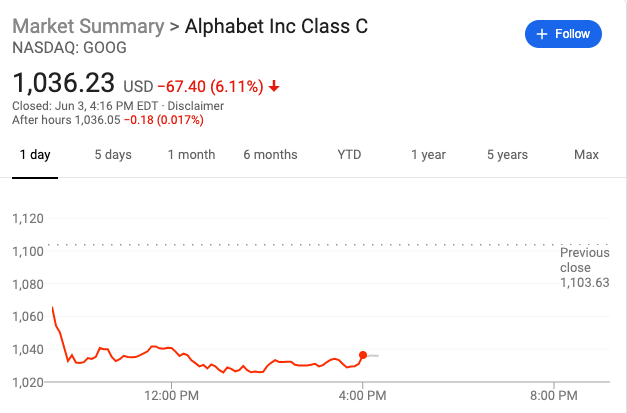627x413 pixels.
Task: Click the 4:00 PM time axis label
Action: point(362,396)
